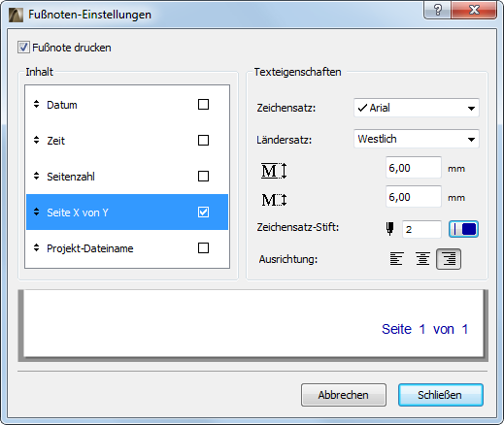Click the ArchiCAD icon in the title bar
Viewport: 504px width, 425px height.
[x=16, y=15]
